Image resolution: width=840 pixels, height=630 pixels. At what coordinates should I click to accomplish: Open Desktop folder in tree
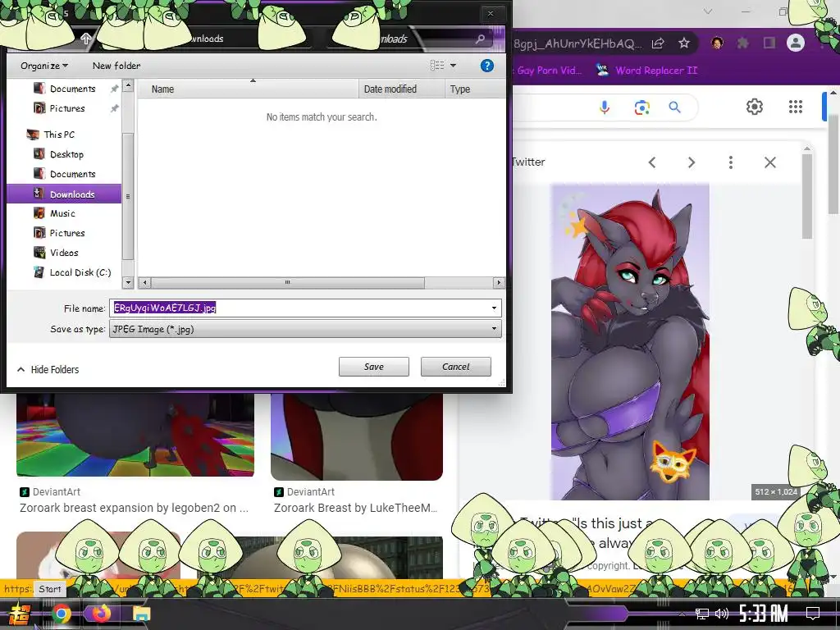[66, 154]
